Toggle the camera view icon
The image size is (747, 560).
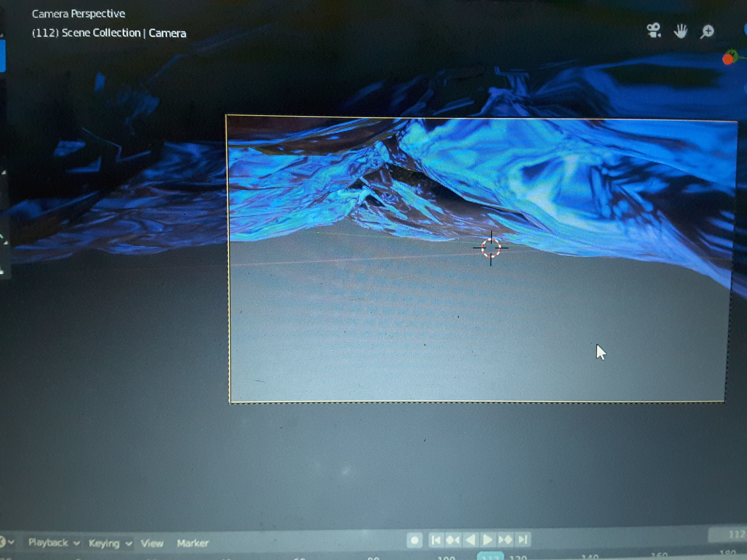(x=654, y=31)
